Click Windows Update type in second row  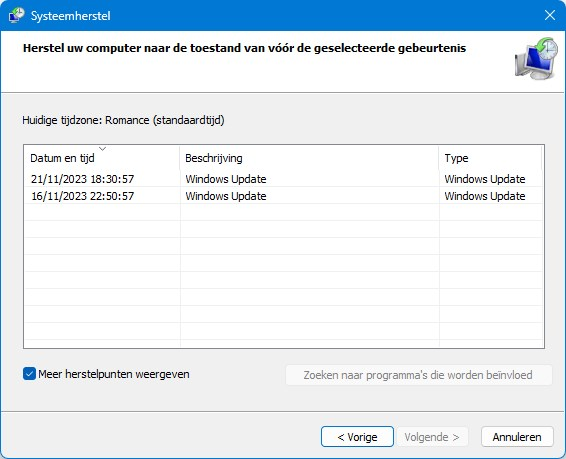485,196
